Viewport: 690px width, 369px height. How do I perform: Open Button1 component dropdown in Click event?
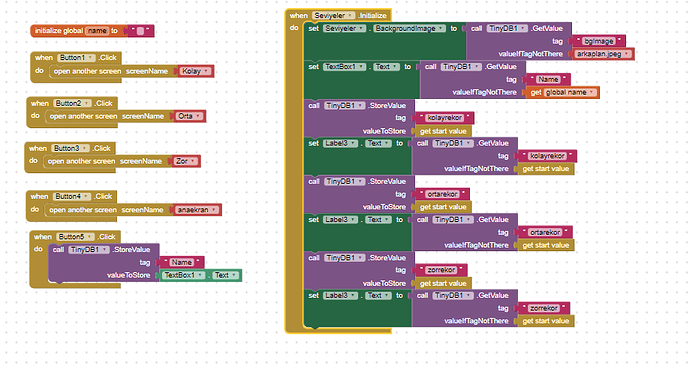click(76, 58)
